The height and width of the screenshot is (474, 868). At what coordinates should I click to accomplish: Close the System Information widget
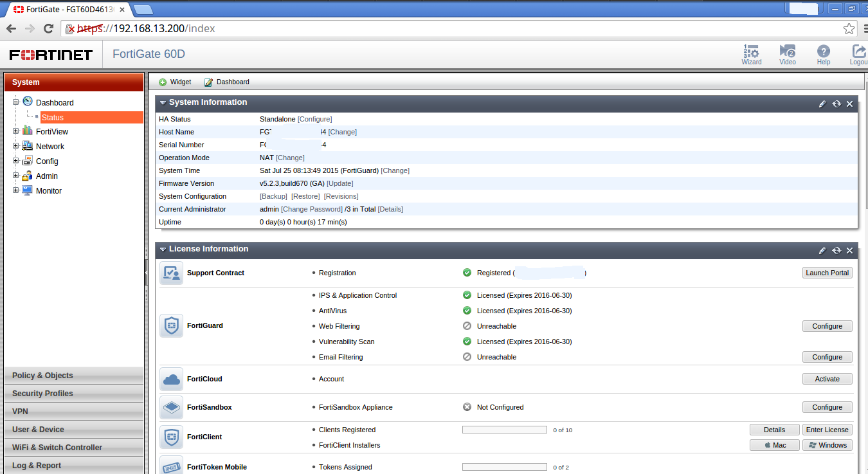(x=849, y=104)
